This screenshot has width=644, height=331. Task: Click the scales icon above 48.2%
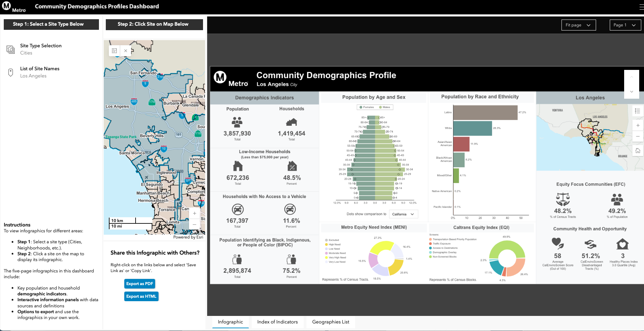563,199
